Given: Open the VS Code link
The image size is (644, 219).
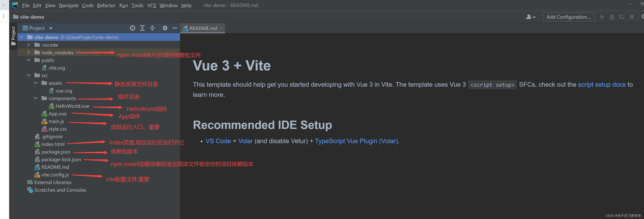Looking at the screenshot, I should 218,141.
